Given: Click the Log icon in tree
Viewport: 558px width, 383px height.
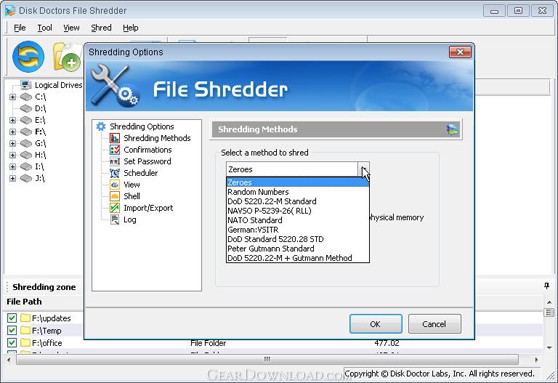Looking at the screenshot, I should pyautogui.click(x=115, y=220).
